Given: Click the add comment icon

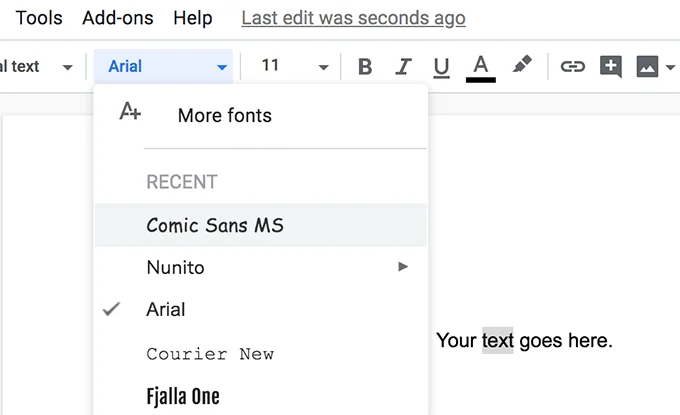Looking at the screenshot, I should pyautogui.click(x=610, y=67).
